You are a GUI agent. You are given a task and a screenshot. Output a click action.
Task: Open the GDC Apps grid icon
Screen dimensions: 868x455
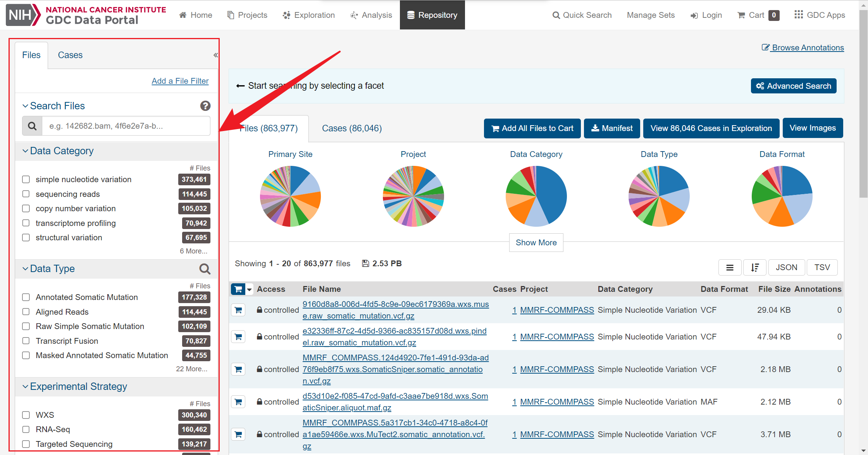click(798, 15)
